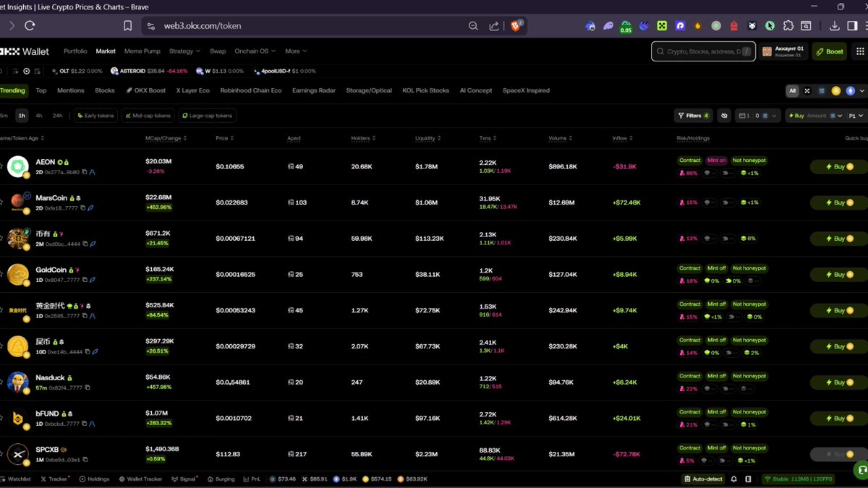Bookmark this page in Brave
868x488 pixels.
tap(127, 25)
